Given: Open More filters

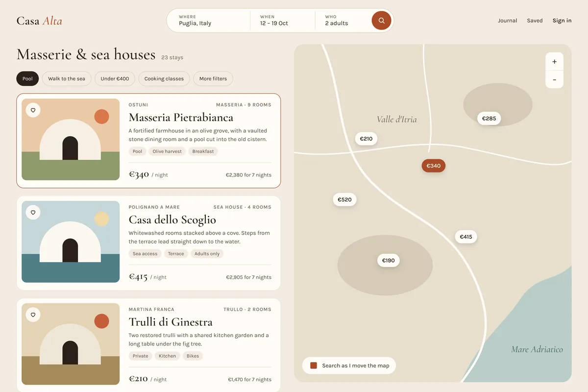Looking at the screenshot, I should click(213, 78).
